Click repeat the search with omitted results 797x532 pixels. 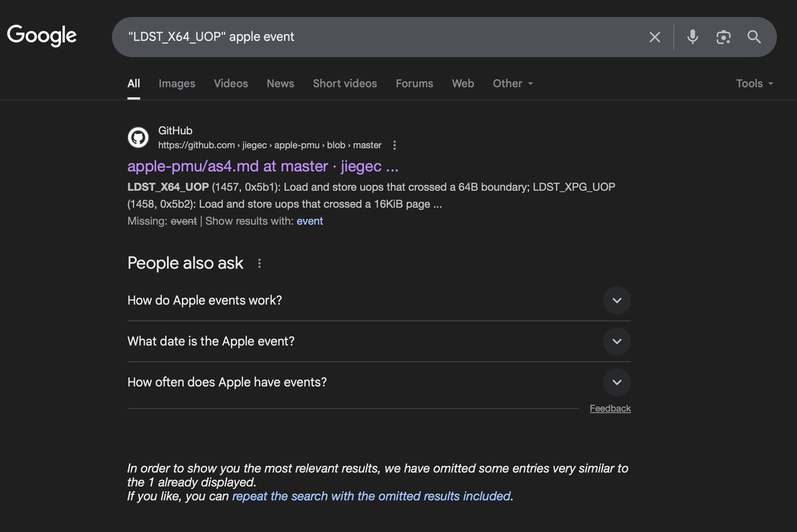372,496
